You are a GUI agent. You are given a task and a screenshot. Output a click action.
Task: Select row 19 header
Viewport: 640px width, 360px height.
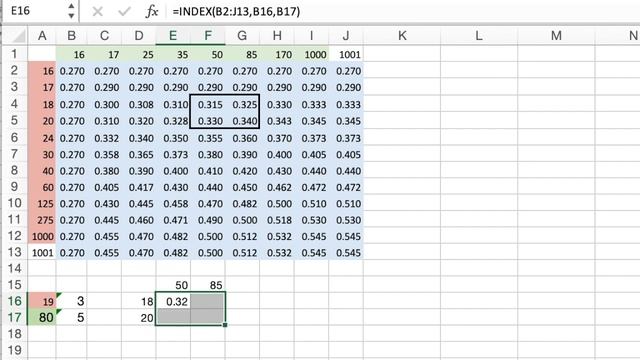(14, 350)
